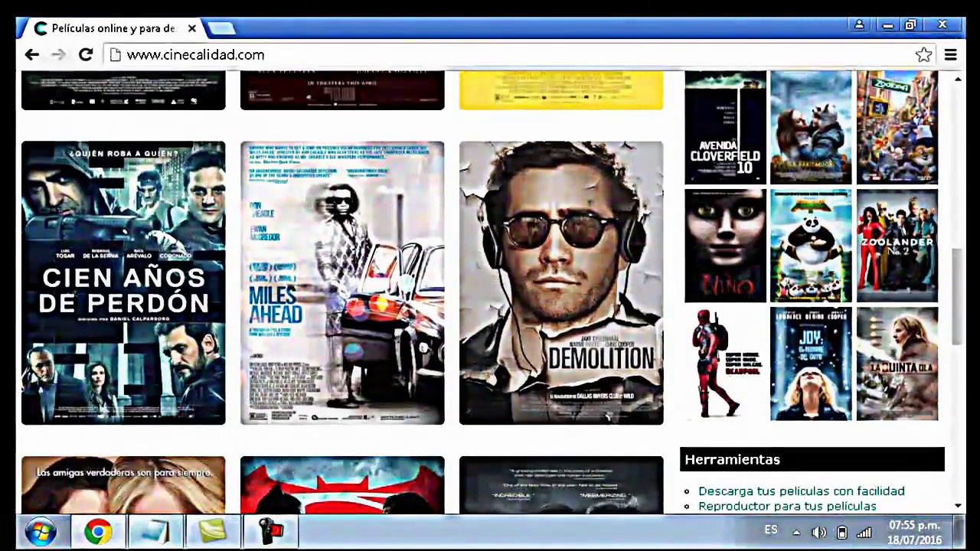
Task: Click the page scrollbar thumb
Action: [957, 296]
